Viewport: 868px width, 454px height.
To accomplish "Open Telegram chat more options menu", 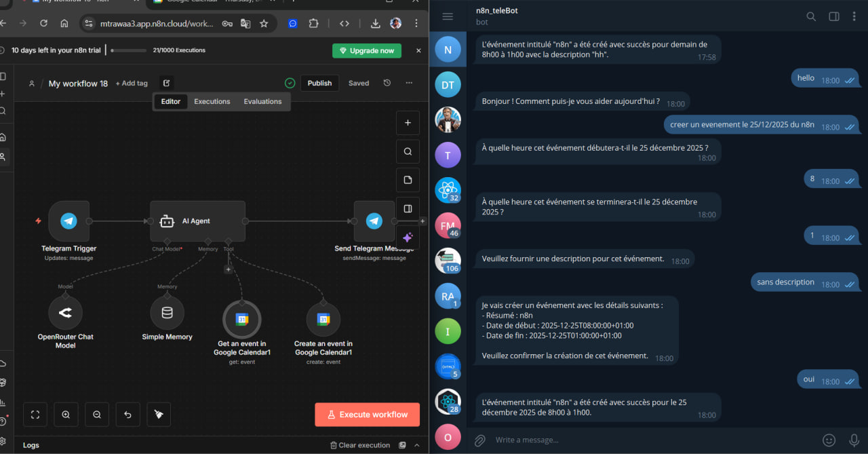I will pos(854,16).
